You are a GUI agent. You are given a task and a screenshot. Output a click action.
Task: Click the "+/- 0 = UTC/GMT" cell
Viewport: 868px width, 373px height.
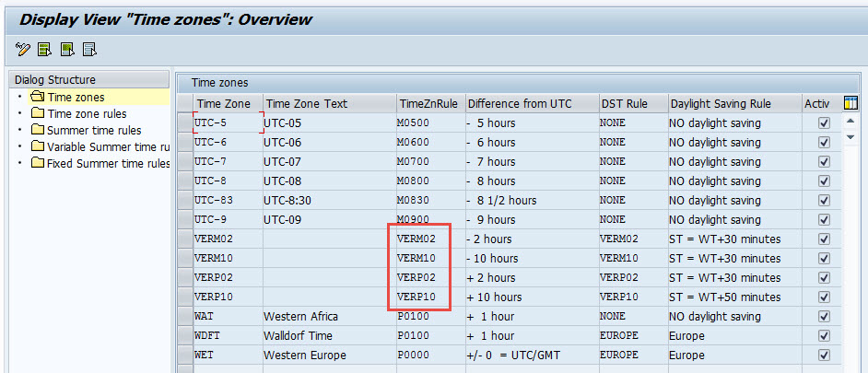(x=532, y=356)
